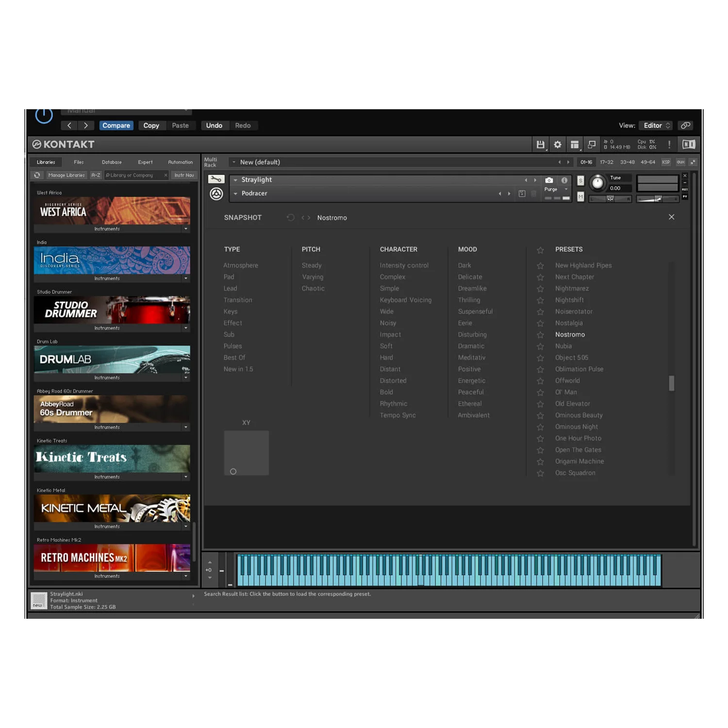Expand Studio Drummer Instruments dropdown arrow
Image resolution: width=728 pixels, height=728 pixels.
[x=185, y=328]
